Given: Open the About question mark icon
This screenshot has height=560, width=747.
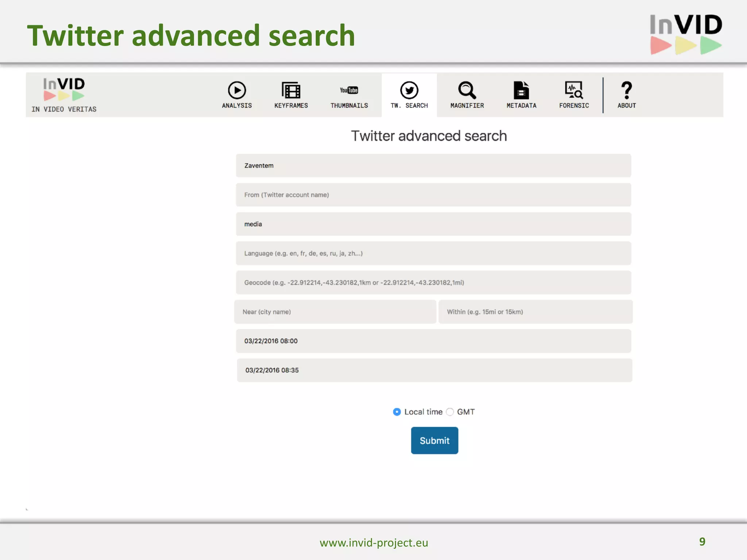Looking at the screenshot, I should (626, 90).
